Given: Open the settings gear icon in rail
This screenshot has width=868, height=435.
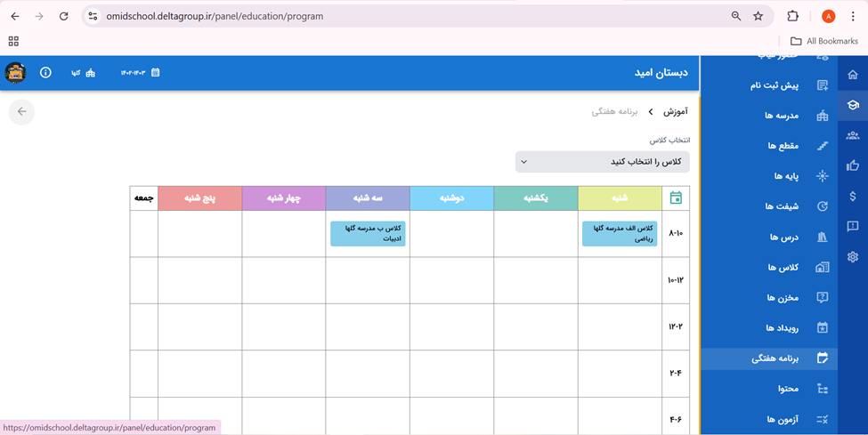Looking at the screenshot, I should pos(853,256).
